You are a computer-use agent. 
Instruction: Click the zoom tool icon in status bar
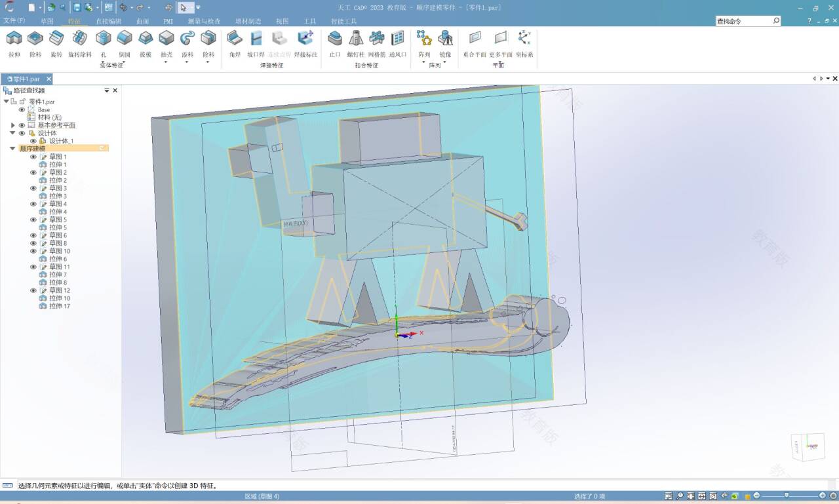(680, 495)
